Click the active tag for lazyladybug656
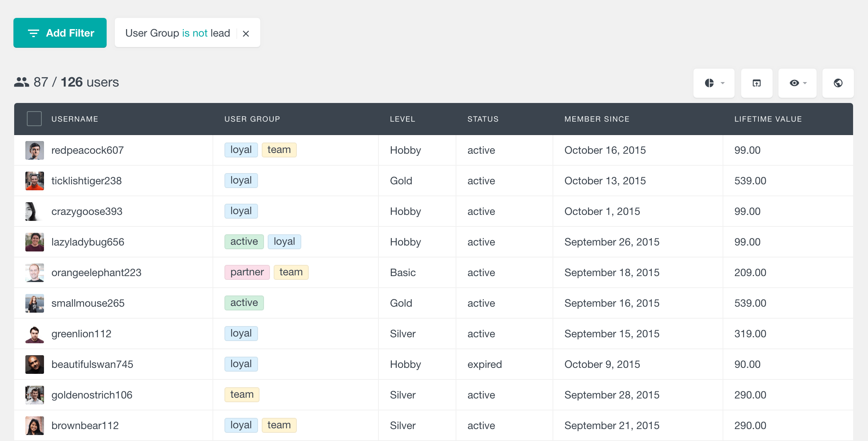868x441 pixels. coord(244,242)
